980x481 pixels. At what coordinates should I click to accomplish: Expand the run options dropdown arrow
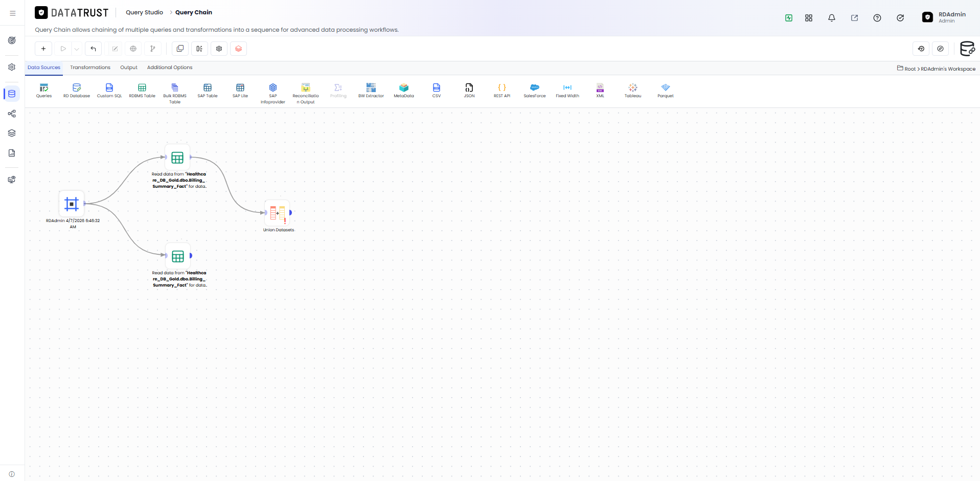(77, 49)
